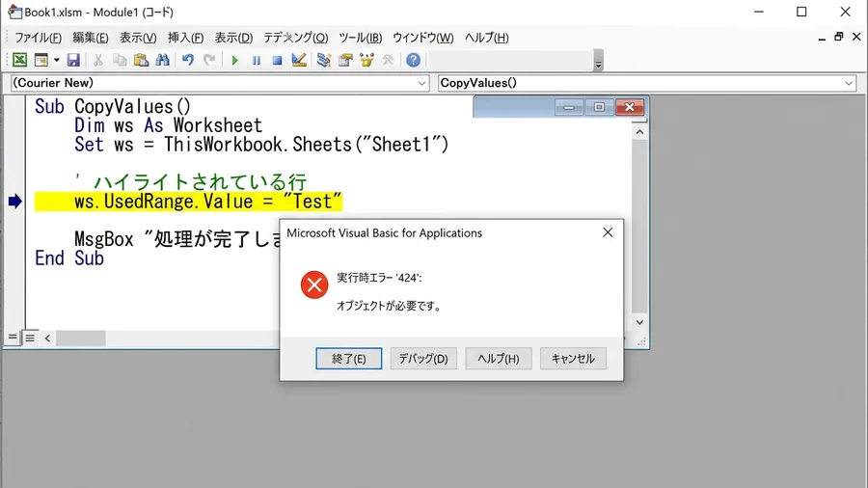The image size is (868, 488).
Task: Close the Visual Basic error dialog with X
Action: [x=608, y=232]
